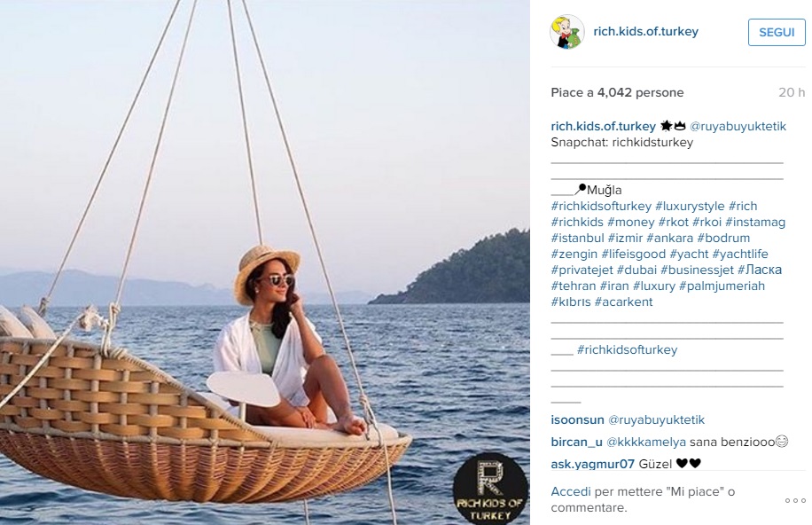
Task: Open the rich.kids.of.turkey username in the header
Action: [x=645, y=31]
